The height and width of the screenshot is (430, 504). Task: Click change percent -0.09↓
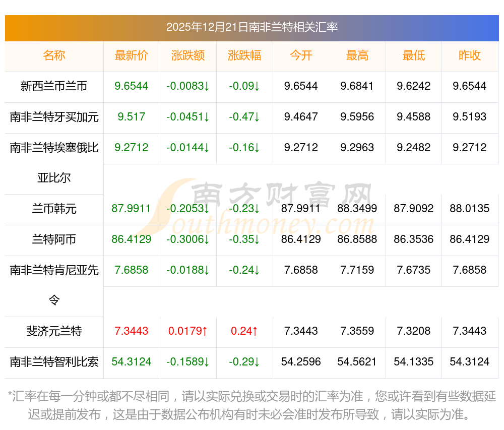pos(244,86)
